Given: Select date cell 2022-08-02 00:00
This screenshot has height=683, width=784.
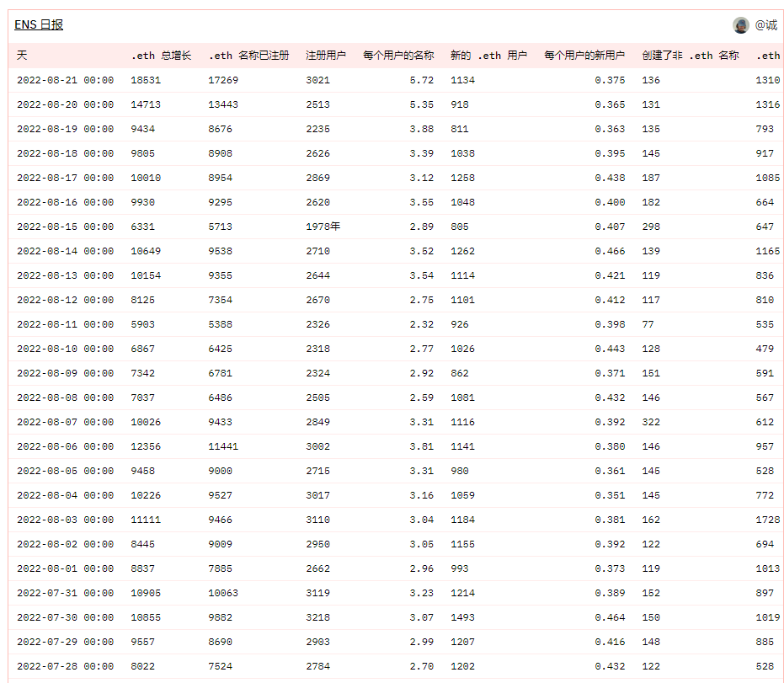Looking at the screenshot, I should click(66, 545).
